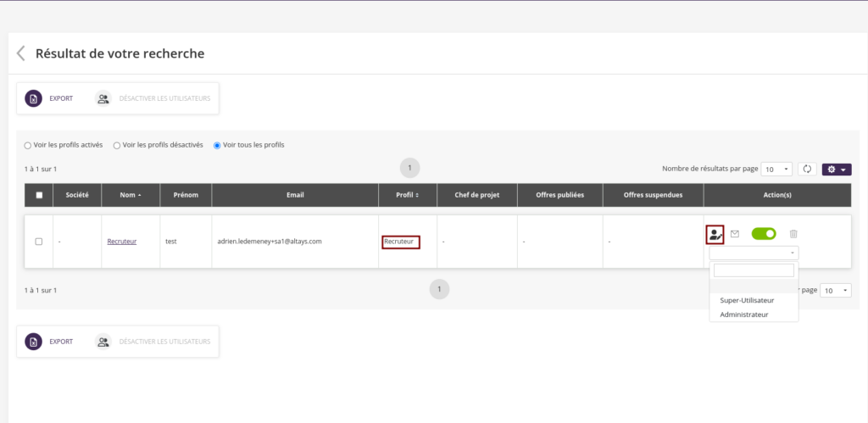Open the profile selection dropdown in Actions
This screenshot has width=868, height=423.
(x=754, y=253)
